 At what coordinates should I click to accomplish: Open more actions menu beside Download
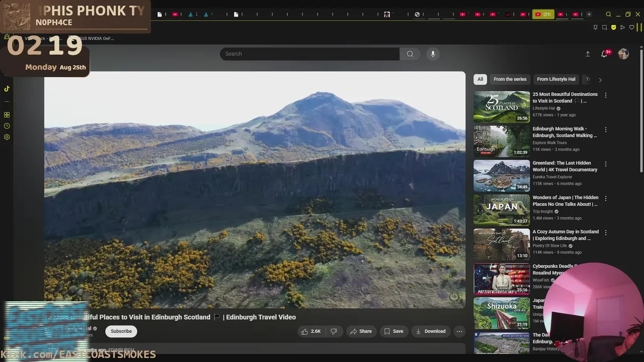pos(459,331)
